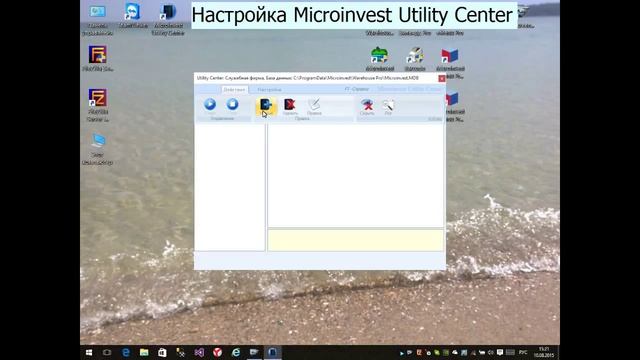
Task: Click the highlighted Add rule icon
Action: coord(266,107)
